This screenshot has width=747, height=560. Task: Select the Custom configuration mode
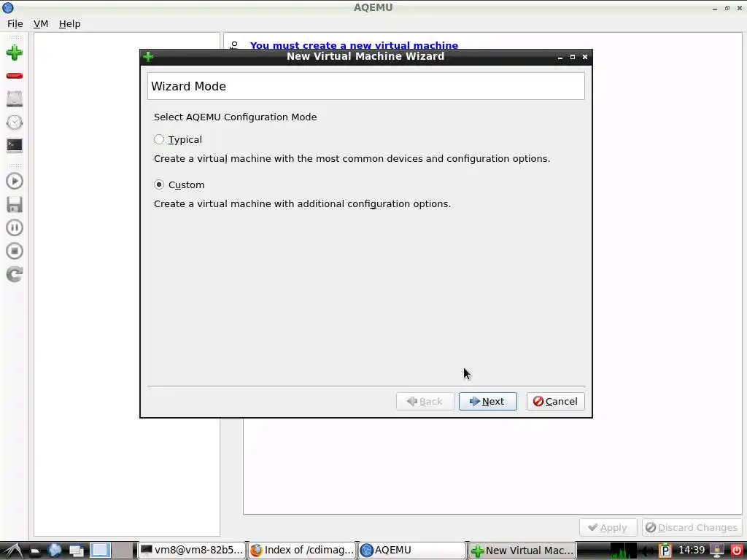[x=179, y=184]
